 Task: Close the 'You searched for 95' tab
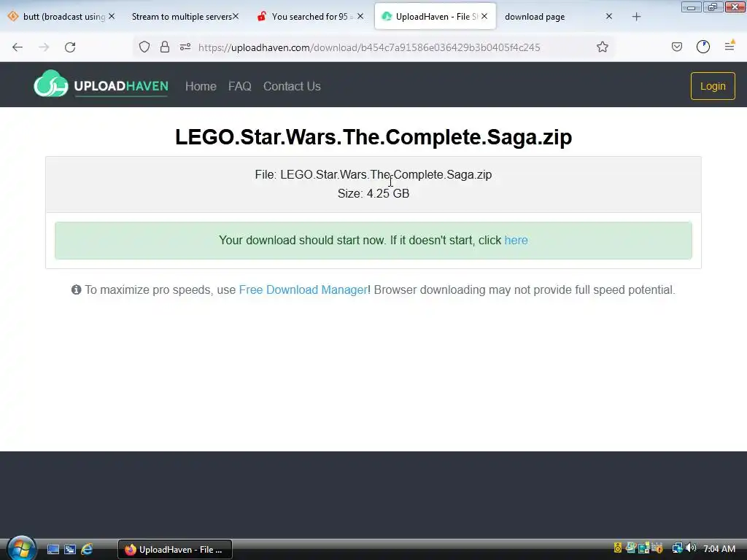(360, 16)
